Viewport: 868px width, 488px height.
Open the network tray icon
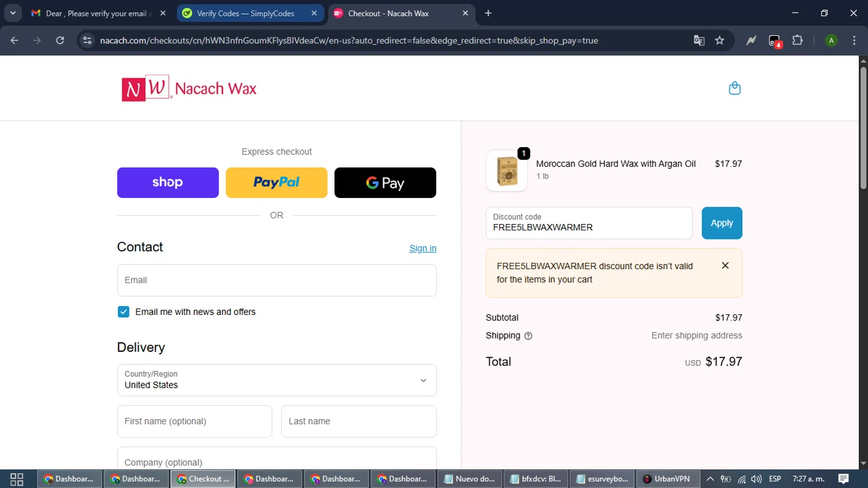tap(741, 479)
